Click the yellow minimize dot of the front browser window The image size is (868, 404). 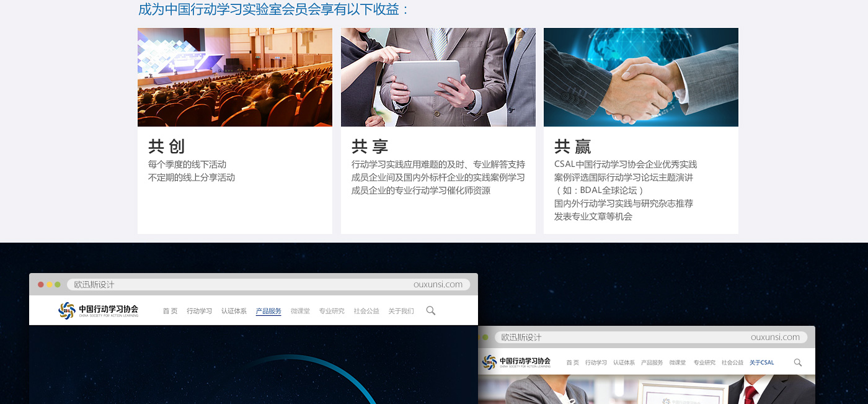tap(50, 284)
